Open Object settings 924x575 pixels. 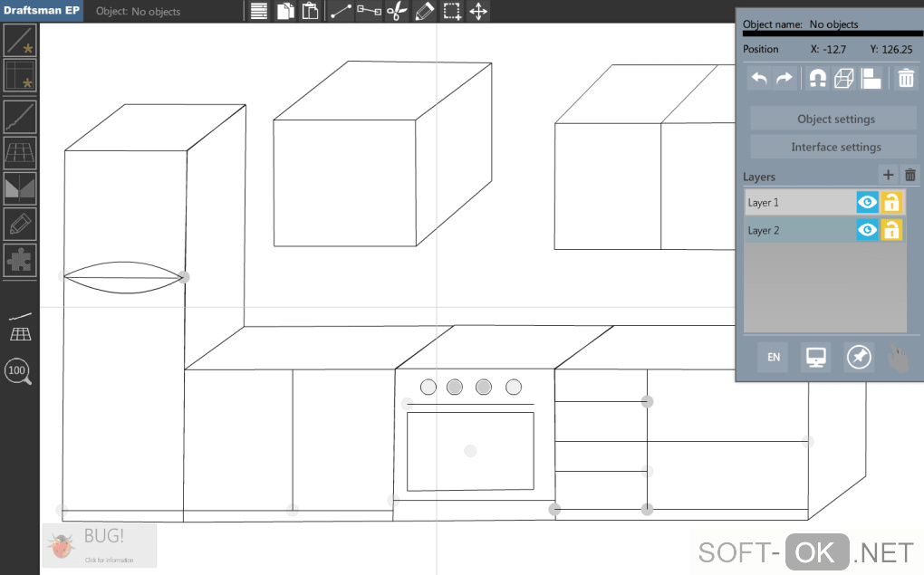coord(833,119)
